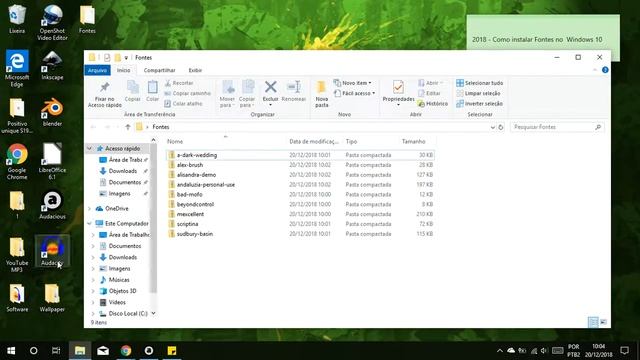Switch to the Exibir ribbon tab
Screen dimensions: 640x360
click(x=195, y=70)
